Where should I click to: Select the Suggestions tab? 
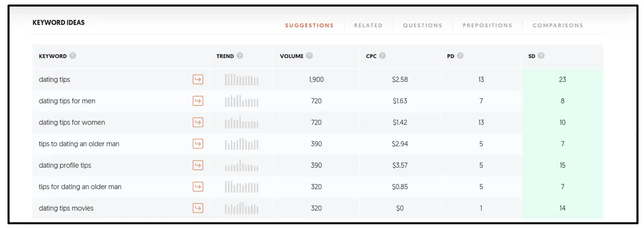click(x=309, y=25)
